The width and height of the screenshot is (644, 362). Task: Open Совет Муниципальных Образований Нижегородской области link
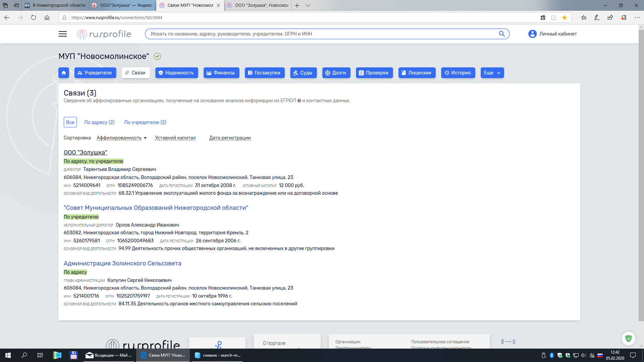coord(156,208)
